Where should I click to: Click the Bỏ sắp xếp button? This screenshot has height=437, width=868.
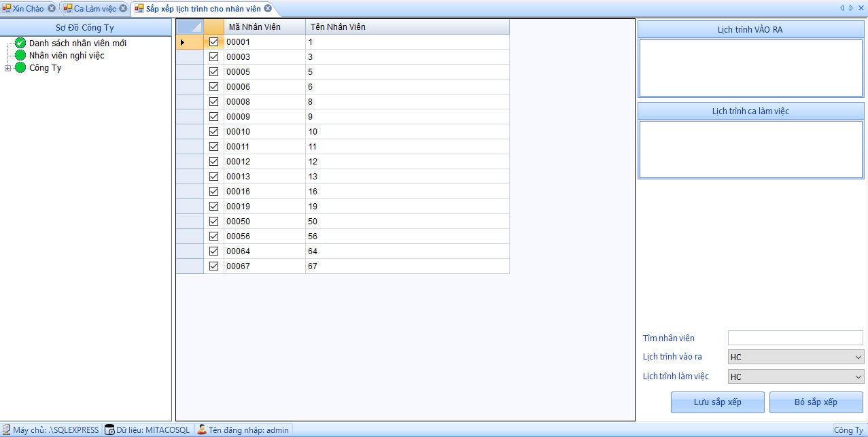coord(816,402)
